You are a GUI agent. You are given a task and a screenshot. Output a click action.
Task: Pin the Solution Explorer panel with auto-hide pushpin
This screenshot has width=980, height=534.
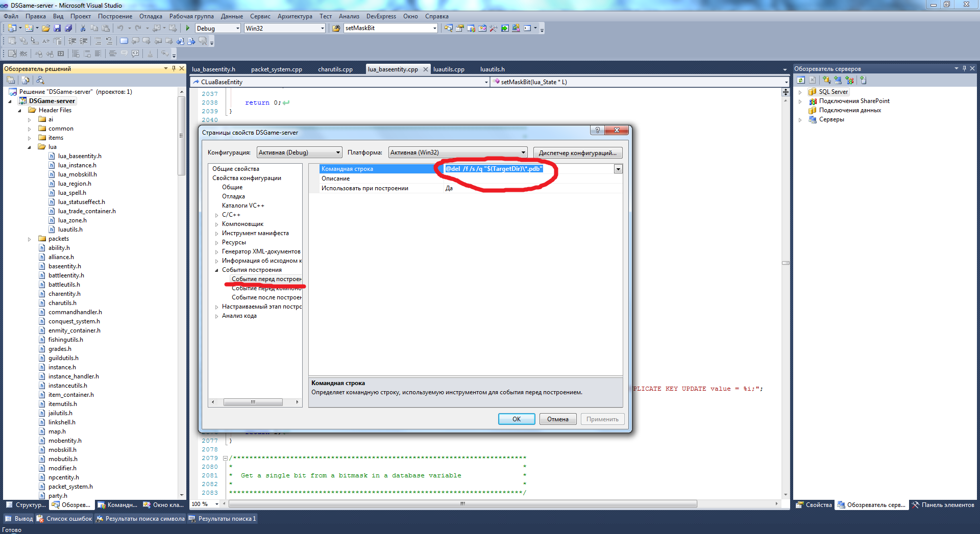pos(174,68)
